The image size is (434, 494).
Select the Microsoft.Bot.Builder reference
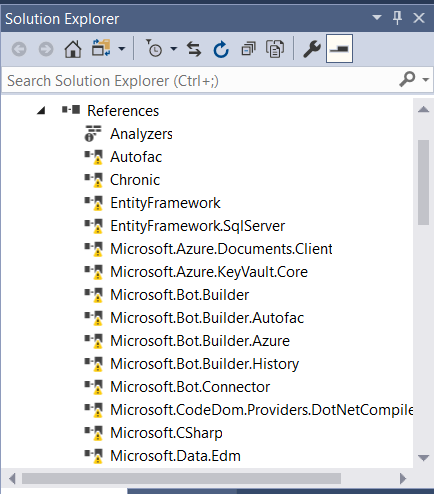click(180, 295)
